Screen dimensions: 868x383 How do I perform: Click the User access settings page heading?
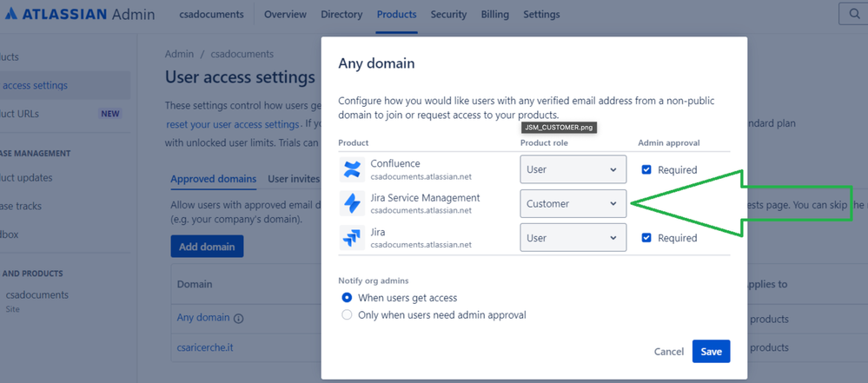point(240,77)
